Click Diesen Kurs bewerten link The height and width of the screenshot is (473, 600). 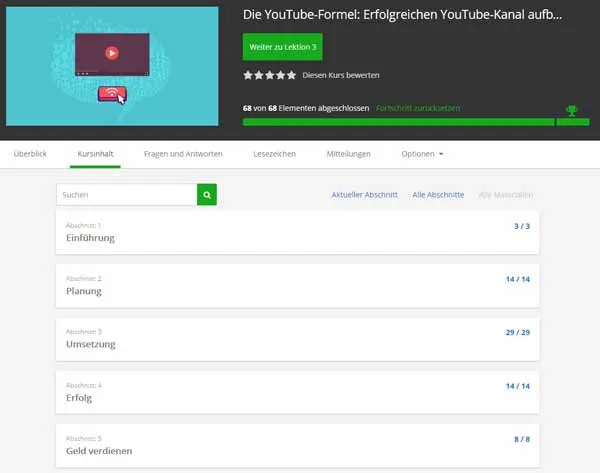[x=341, y=75]
